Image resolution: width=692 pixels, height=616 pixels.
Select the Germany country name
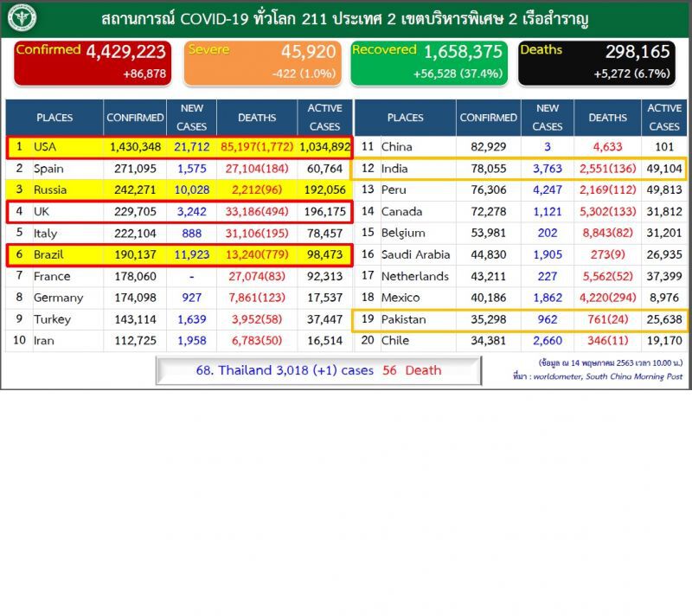point(58,298)
